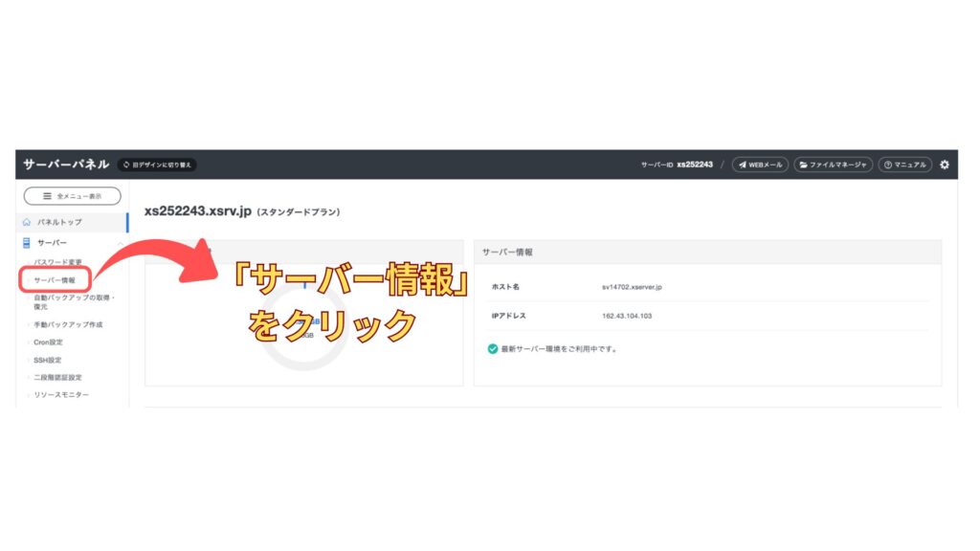Go to Cron設定 in the sidebar
Viewport: 980px width, 551px height.
[48, 342]
